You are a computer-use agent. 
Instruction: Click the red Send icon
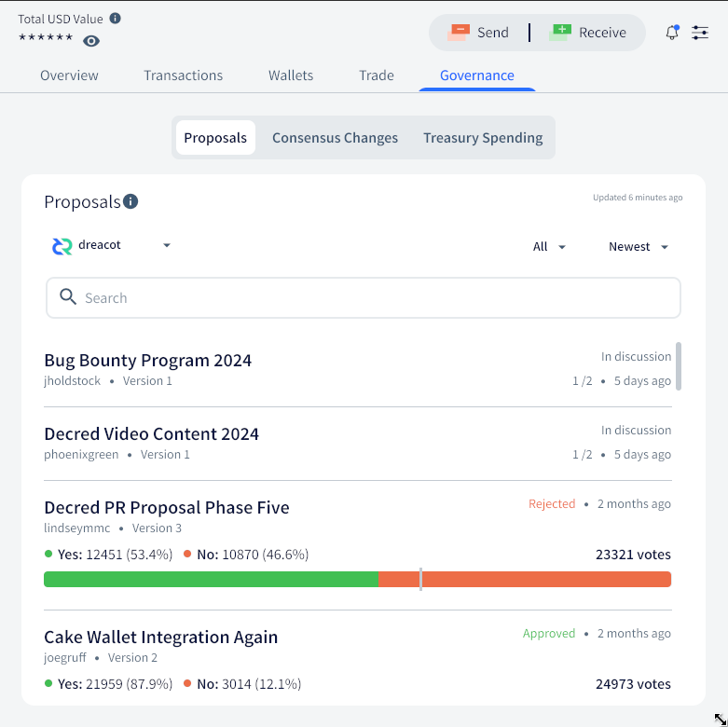click(459, 33)
